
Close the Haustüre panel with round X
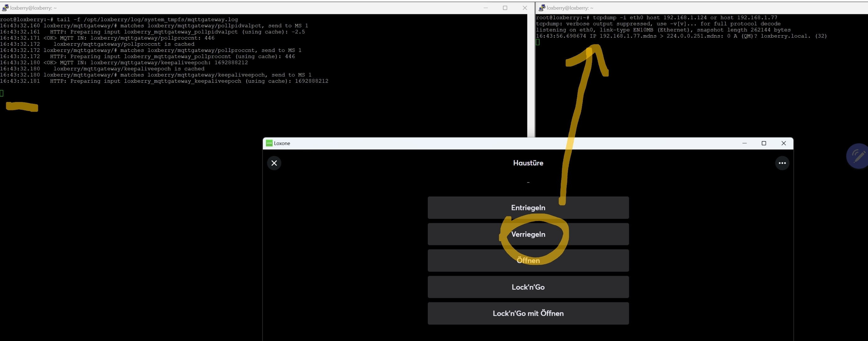274,163
